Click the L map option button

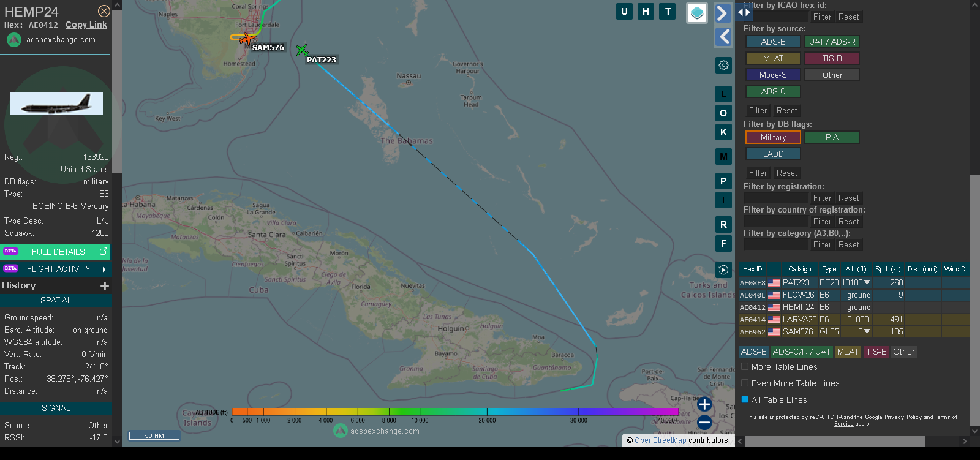coord(723,94)
